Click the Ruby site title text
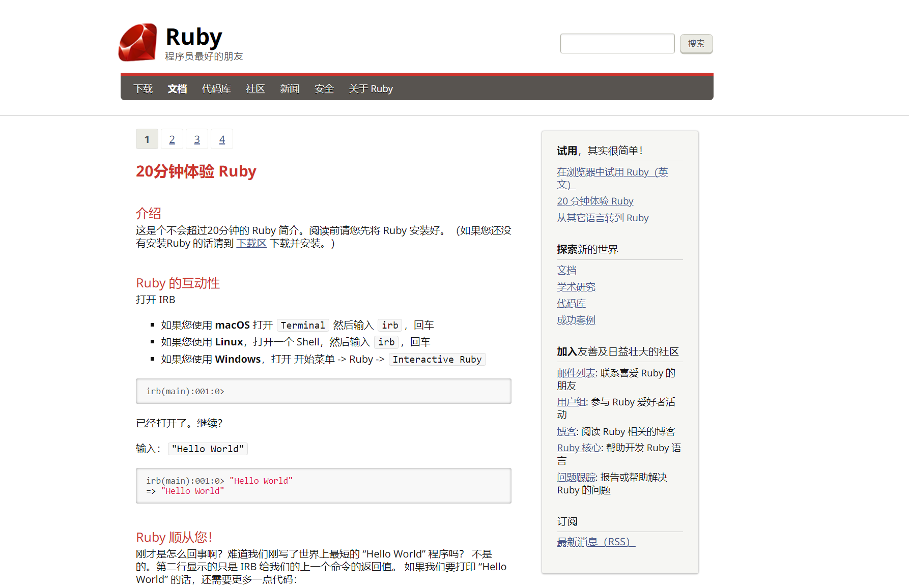 point(194,37)
